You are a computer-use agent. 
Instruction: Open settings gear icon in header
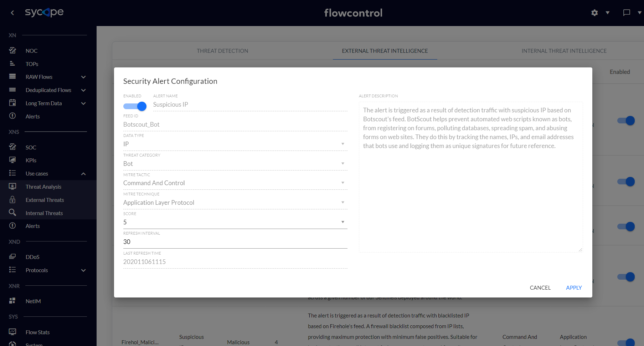pos(594,13)
